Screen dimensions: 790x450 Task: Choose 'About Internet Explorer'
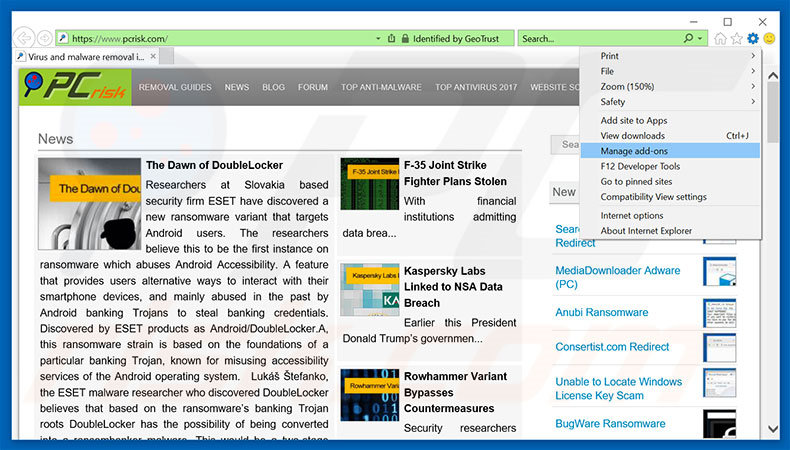click(x=670, y=230)
